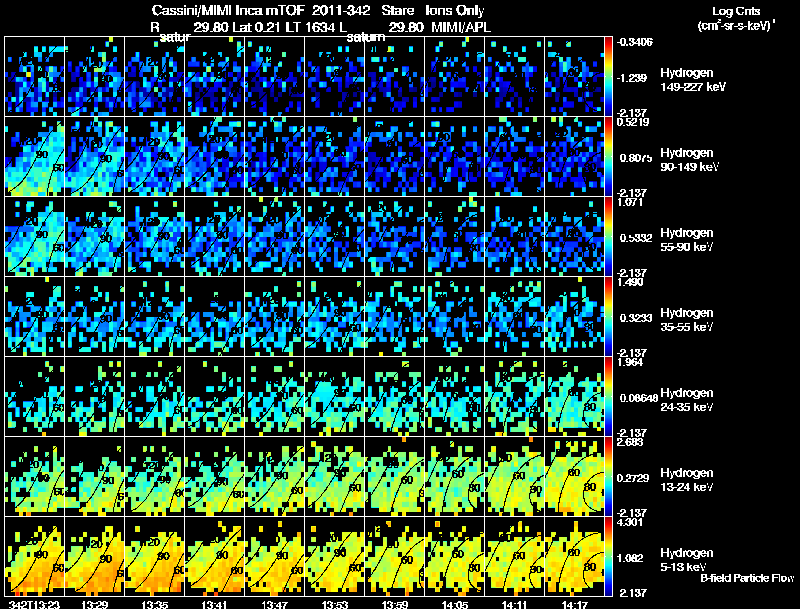Click the 'Hydrogen 90-149 keV' row label
Screen dimensions: 800x609
coord(689,160)
